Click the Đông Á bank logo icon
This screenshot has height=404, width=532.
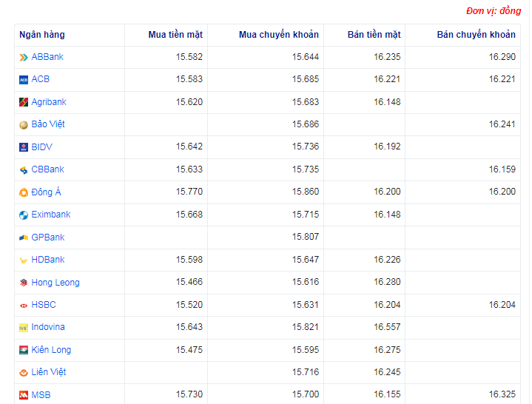[24, 192]
